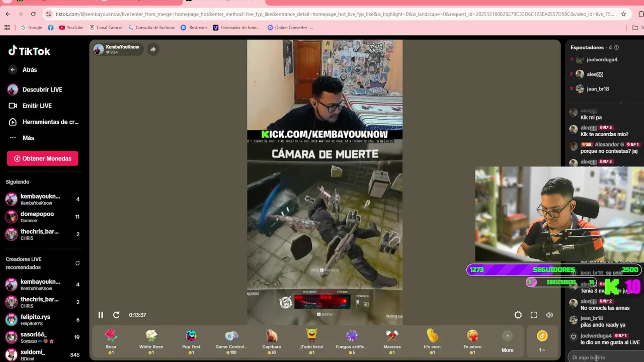The width and height of the screenshot is (644, 362).
Task: Click the TikTok logo
Action: 29,51
